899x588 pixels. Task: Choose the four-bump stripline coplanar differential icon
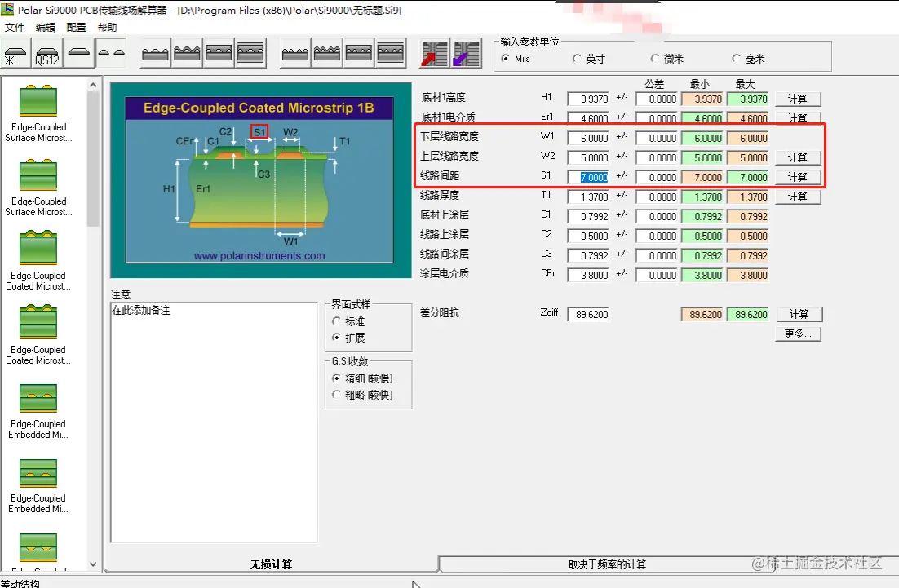click(x=391, y=54)
